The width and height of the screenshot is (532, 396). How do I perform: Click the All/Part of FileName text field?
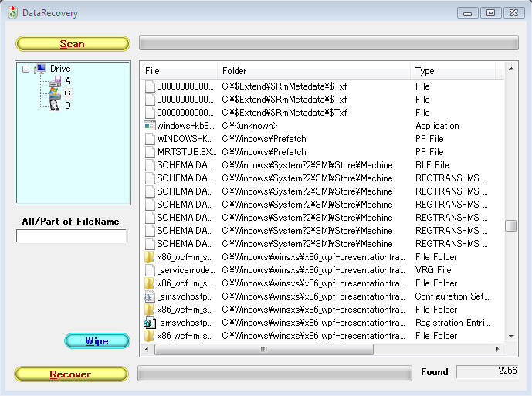click(72, 236)
